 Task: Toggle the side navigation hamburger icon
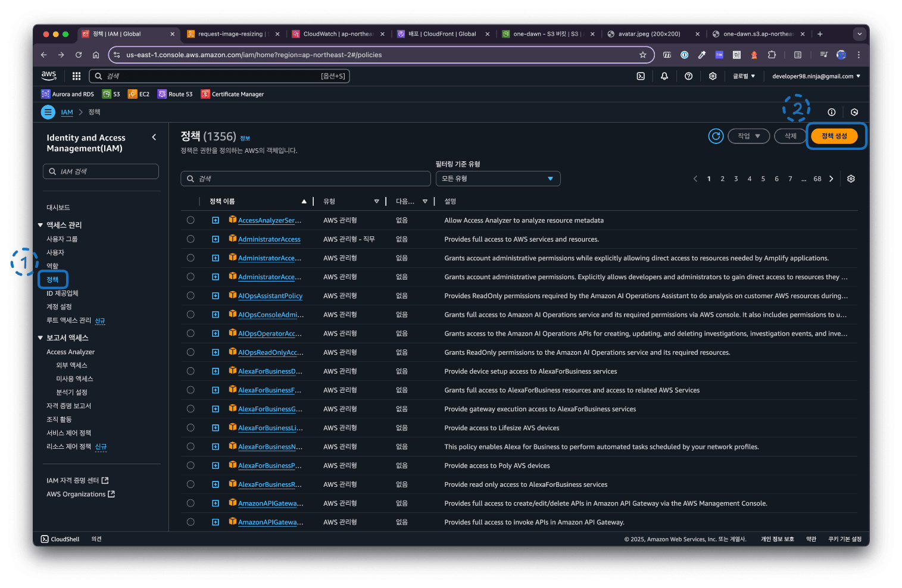click(48, 112)
